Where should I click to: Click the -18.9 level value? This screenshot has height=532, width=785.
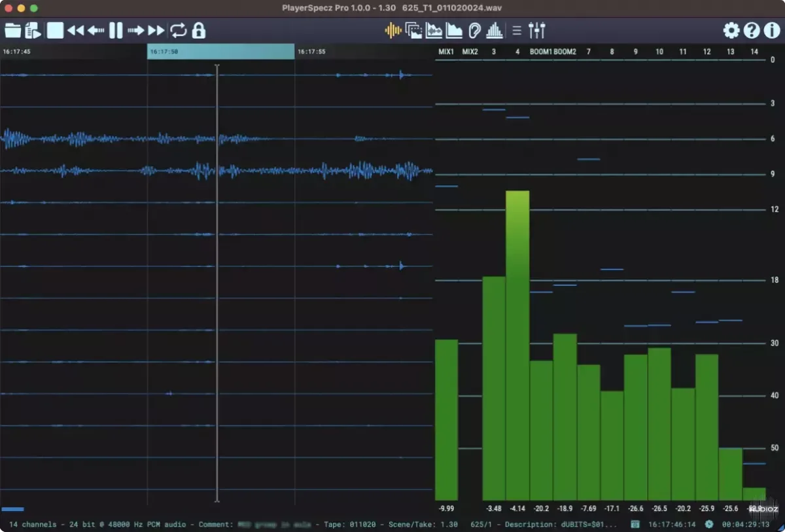(565, 508)
